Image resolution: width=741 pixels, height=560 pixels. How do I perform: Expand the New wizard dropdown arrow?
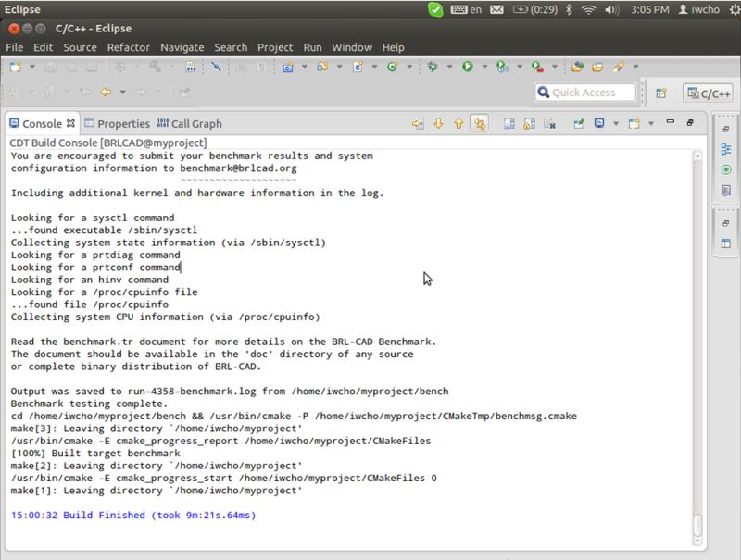point(31,67)
